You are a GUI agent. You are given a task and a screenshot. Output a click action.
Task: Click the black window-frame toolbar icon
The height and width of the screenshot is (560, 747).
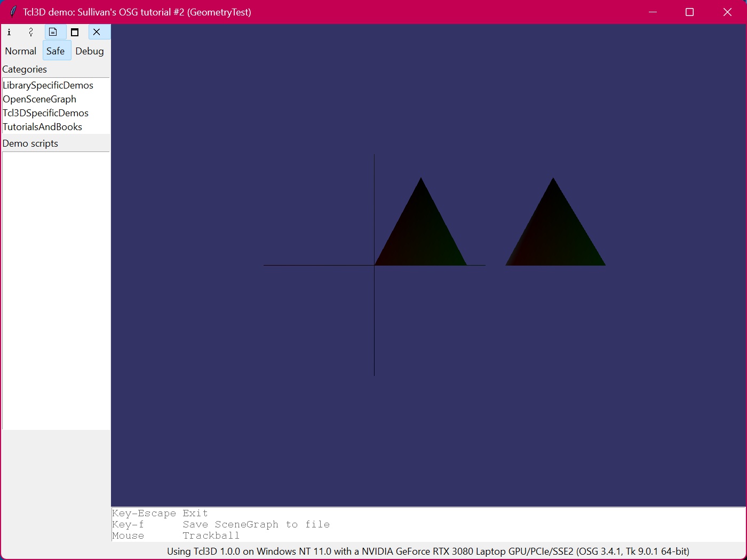pos(75,32)
